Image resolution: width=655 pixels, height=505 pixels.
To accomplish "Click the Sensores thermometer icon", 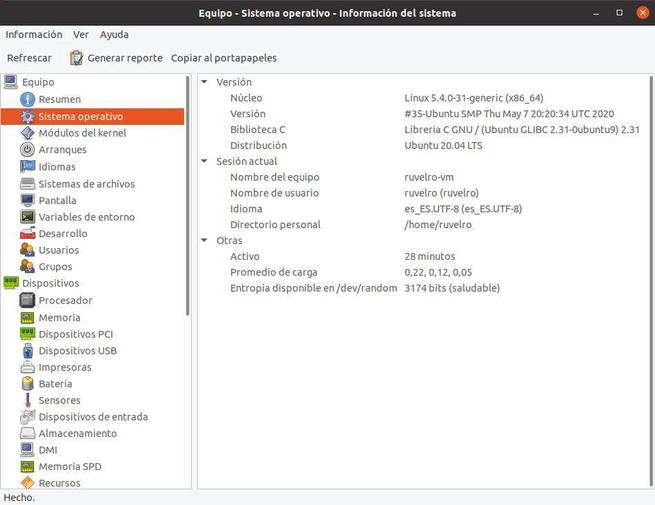I will (x=28, y=400).
